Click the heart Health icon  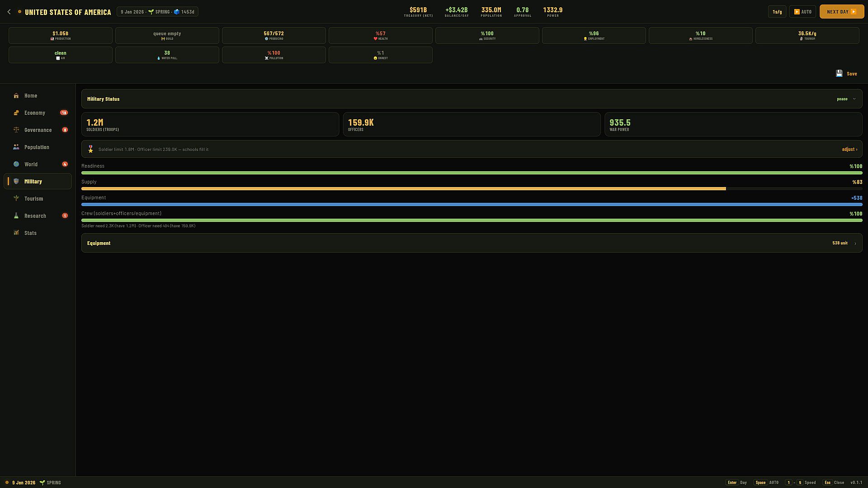pos(375,39)
